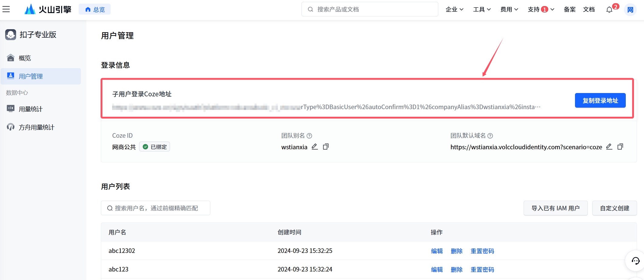Click 导入已有 IAM 用户 button
The image size is (644, 280).
point(556,208)
